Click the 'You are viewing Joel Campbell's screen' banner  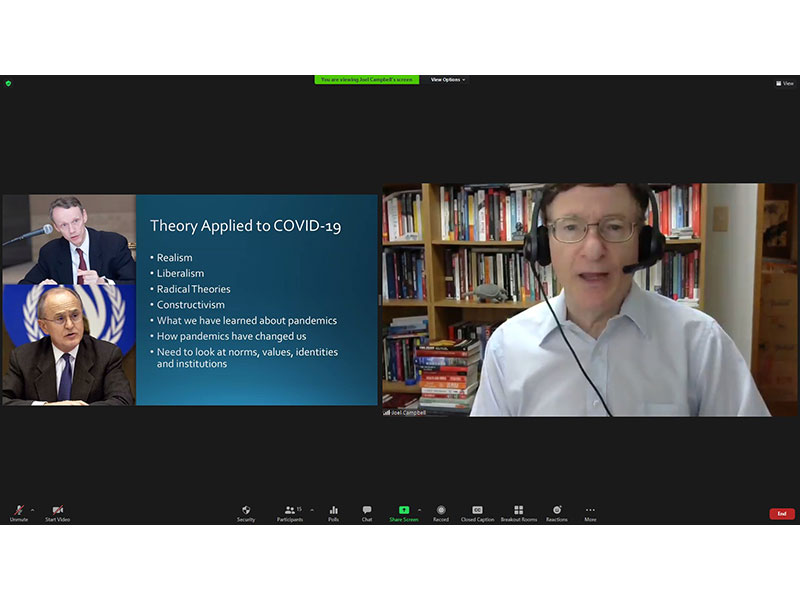coord(367,80)
